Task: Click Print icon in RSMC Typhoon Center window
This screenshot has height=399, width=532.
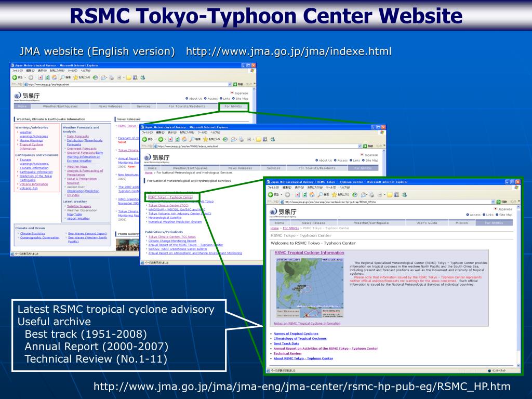Action: coord(371,195)
